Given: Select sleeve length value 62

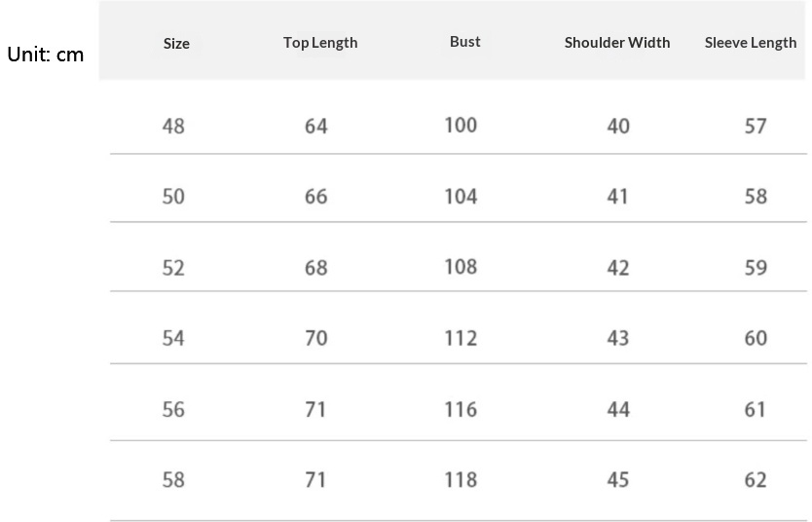Looking at the screenshot, I should point(756,480).
